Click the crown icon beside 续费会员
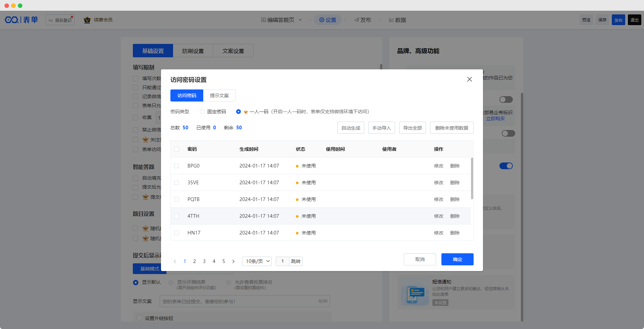Viewport: 644px width, 329px height. (87, 20)
